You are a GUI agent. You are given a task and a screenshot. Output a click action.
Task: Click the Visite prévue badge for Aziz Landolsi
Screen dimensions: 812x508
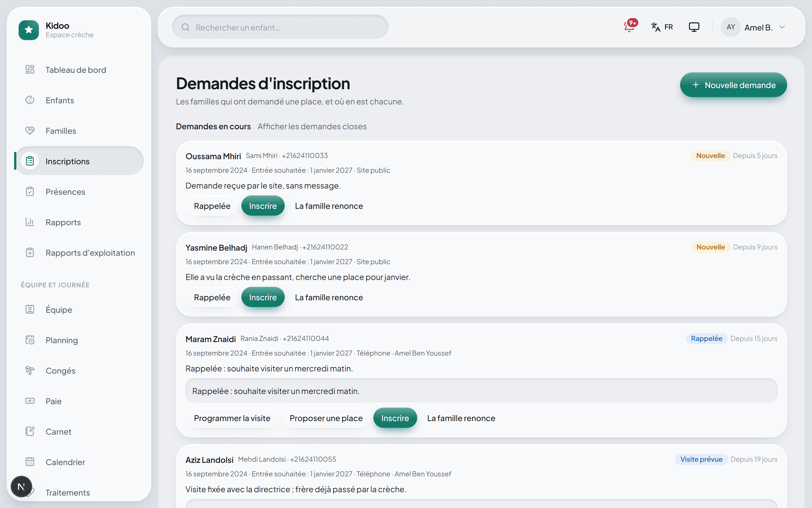[701, 459]
